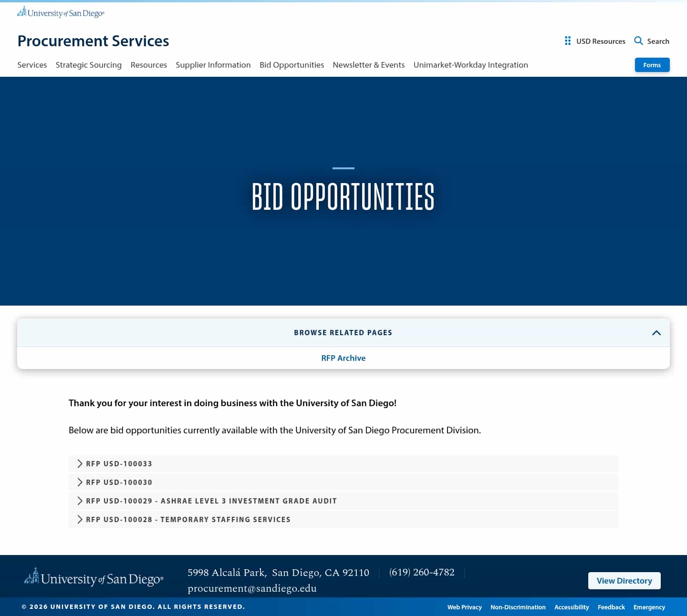Screen dimensions: 687x616
Task: Collapse the Browse Related Pages panel
Action: pyautogui.click(x=656, y=333)
